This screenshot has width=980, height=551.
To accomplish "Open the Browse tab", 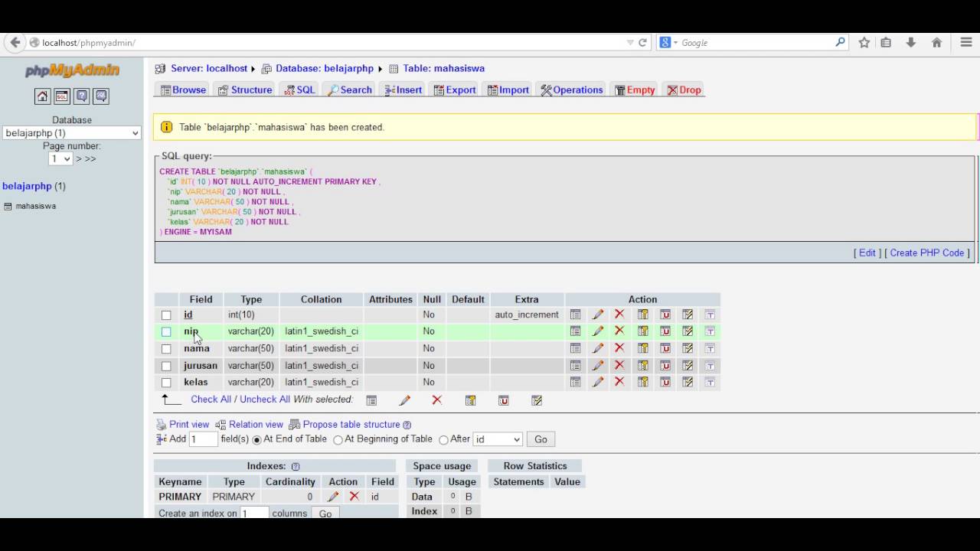I will click(183, 90).
